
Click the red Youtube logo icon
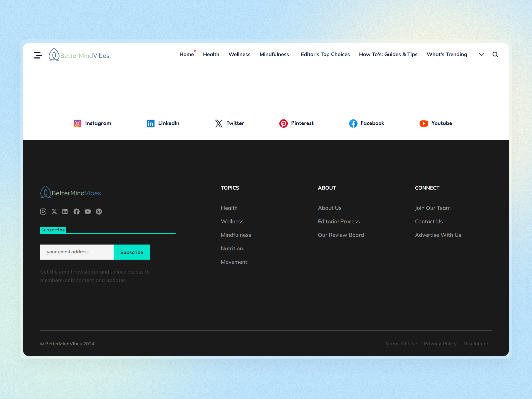(424, 123)
